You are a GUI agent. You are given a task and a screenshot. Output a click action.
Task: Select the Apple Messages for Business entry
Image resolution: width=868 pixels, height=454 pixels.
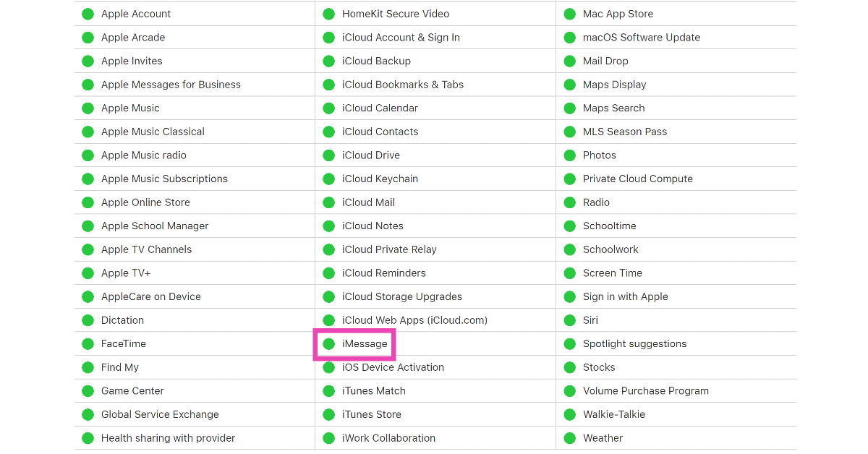pos(171,85)
